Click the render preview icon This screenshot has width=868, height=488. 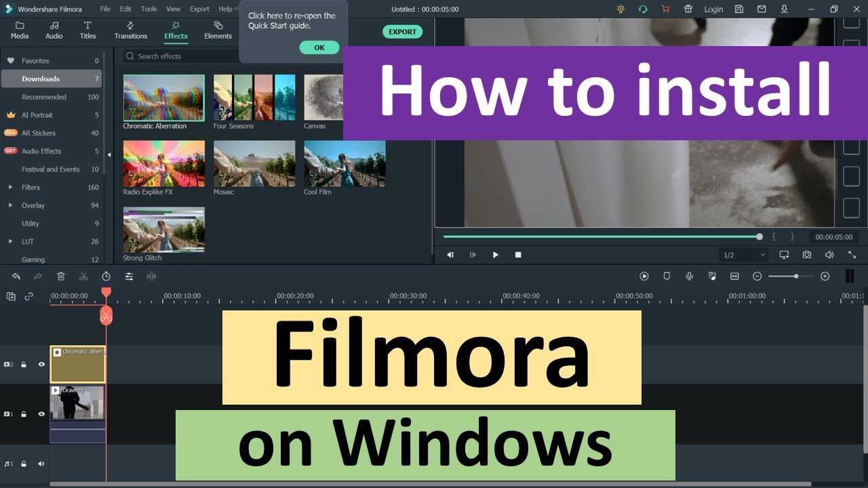pyautogui.click(x=644, y=277)
